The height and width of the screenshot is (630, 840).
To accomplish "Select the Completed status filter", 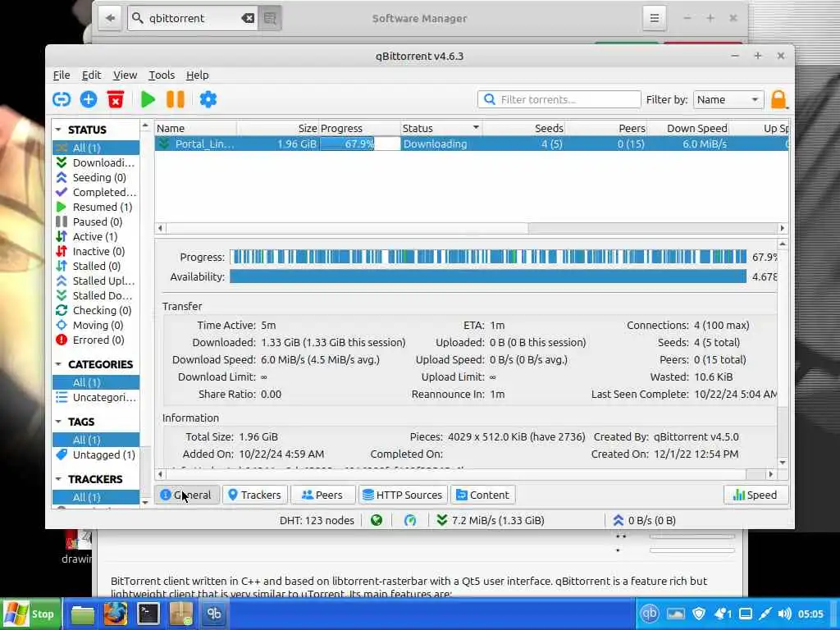I will [96, 192].
